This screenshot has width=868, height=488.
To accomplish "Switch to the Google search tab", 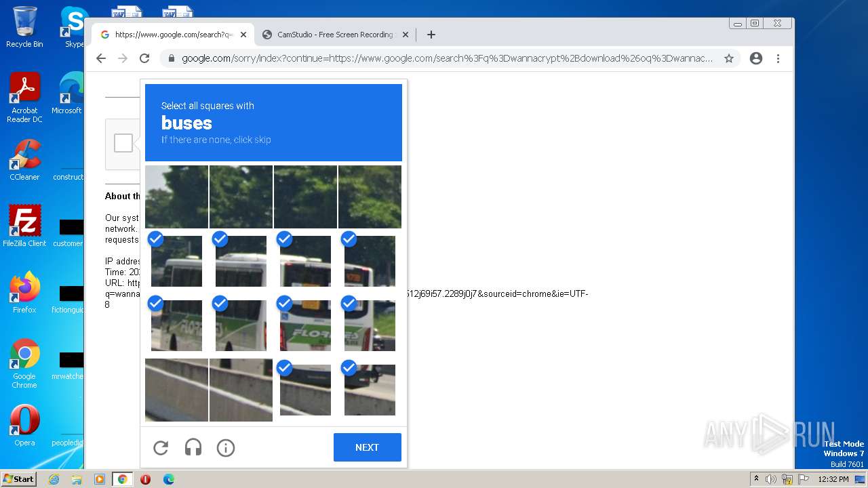I will click(x=174, y=35).
